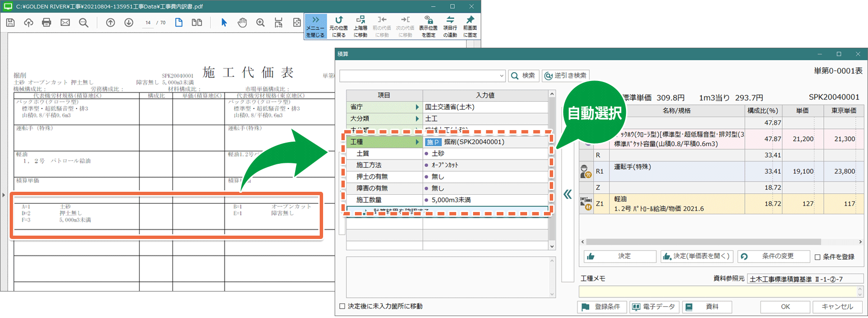This screenshot has width=868, height=318.
Task: Toggle the 条件を登録 checkbox
Action: (x=817, y=257)
